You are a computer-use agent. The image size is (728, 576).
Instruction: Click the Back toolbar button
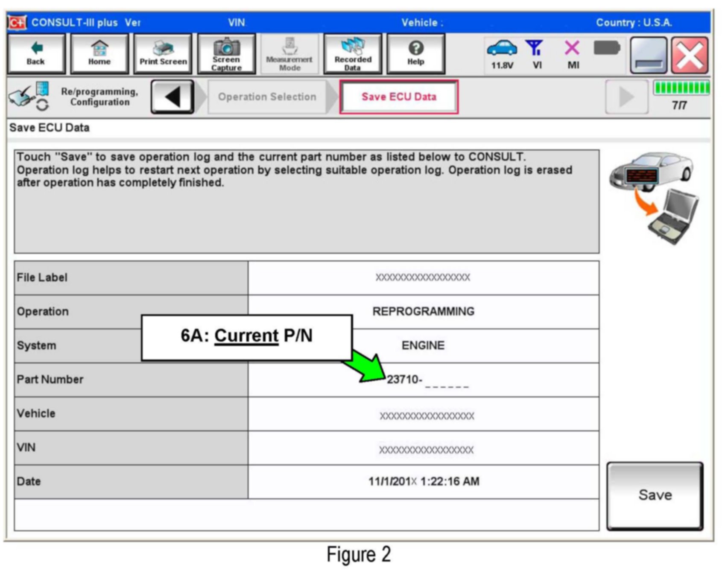(x=36, y=54)
